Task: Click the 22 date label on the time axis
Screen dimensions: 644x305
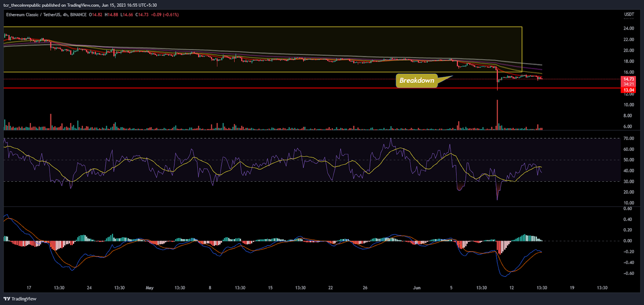Action: [331, 288]
